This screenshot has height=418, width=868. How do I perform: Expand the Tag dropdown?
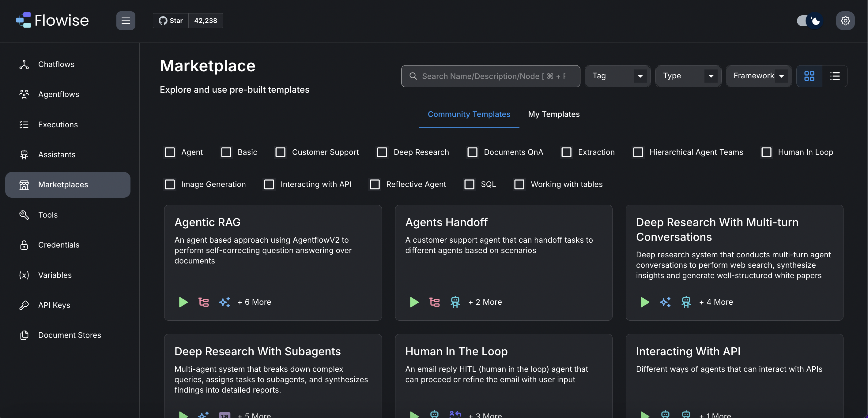pos(617,76)
